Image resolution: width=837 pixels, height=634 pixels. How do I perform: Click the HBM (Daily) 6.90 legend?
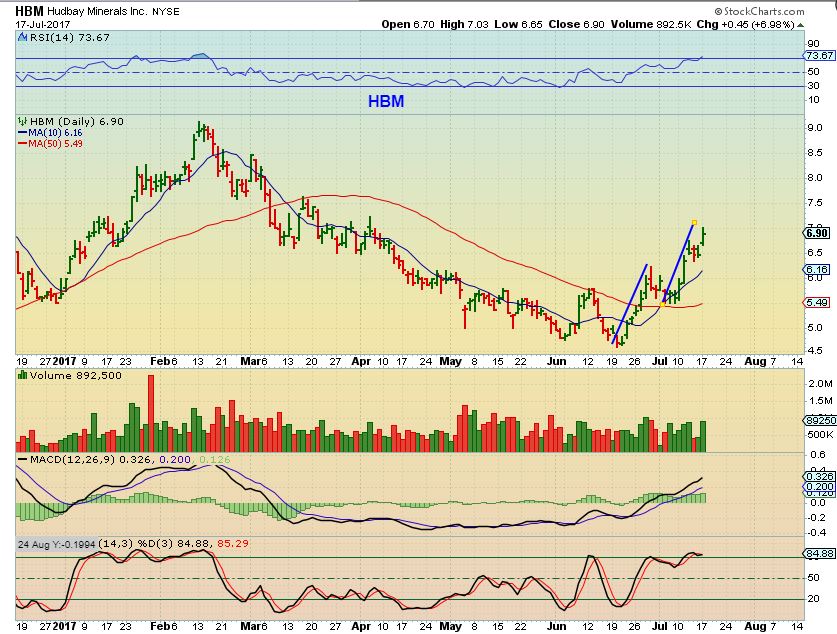[76, 121]
